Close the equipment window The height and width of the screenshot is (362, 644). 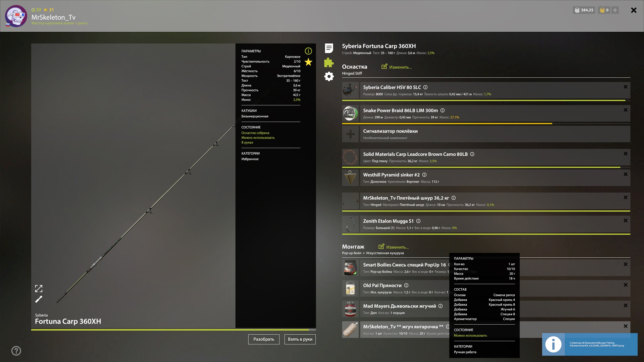tap(634, 10)
